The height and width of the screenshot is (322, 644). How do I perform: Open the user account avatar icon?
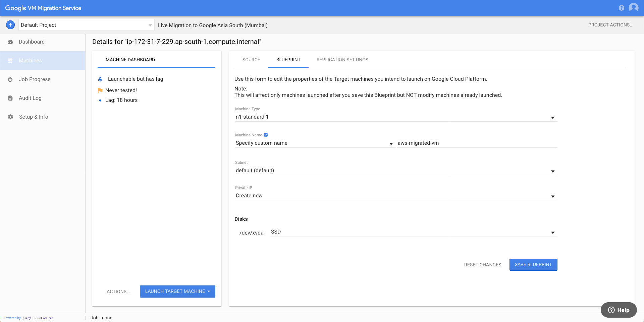pos(634,7)
